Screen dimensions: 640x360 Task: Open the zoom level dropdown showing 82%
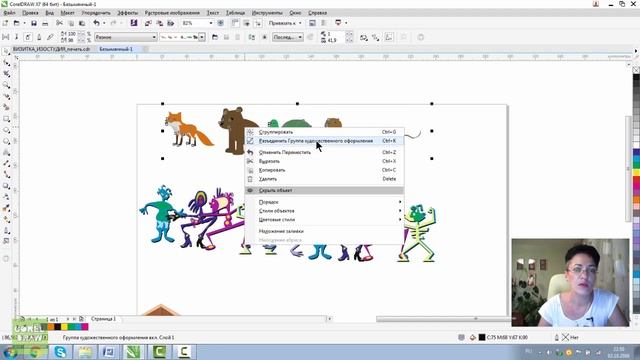(211, 23)
